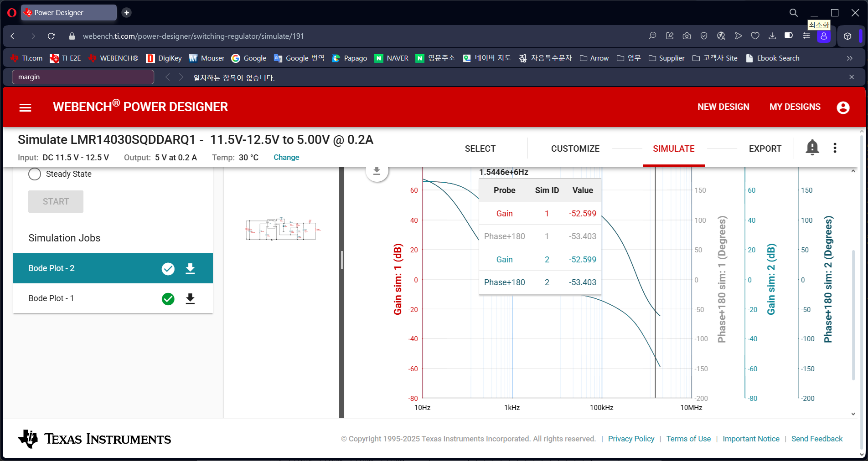Click NEW DESIGN in the header
The width and height of the screenshot is (868, 461).
[723, 107]
